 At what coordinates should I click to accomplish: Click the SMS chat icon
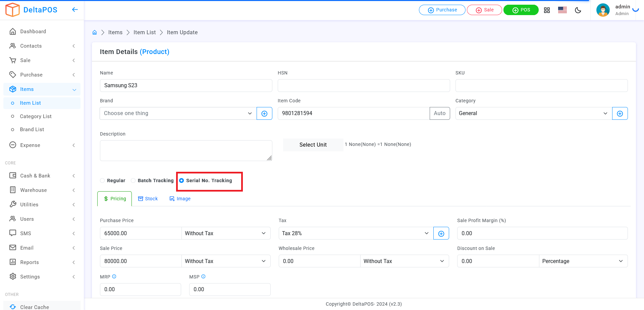(13, 233)
